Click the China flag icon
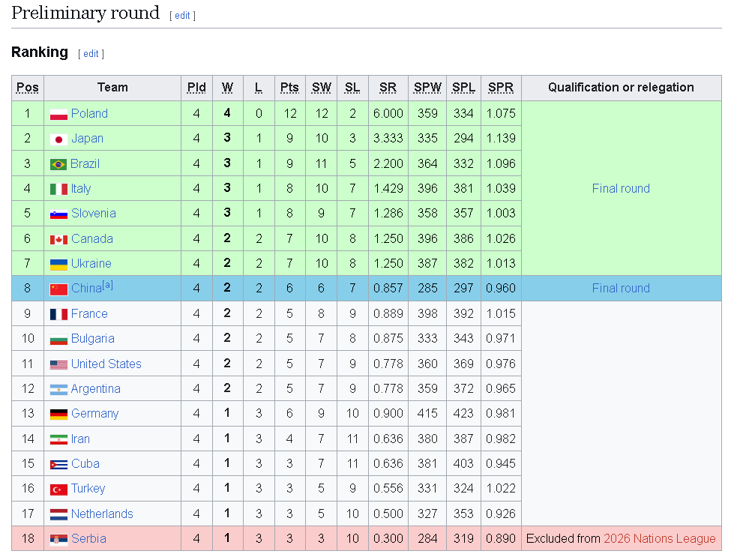The height and width of the screenshot is (560, 734). point(58,289)
